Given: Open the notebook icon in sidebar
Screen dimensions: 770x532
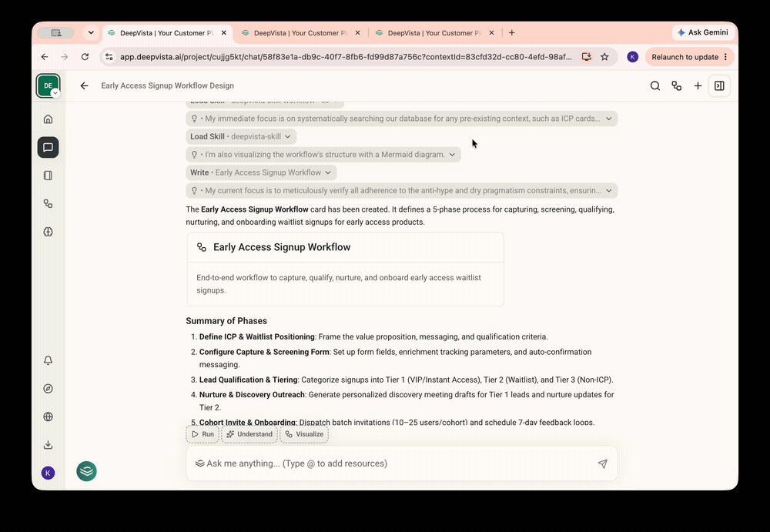Looking at the screenshot, I should pyautogui.click(x=48, y=176).
